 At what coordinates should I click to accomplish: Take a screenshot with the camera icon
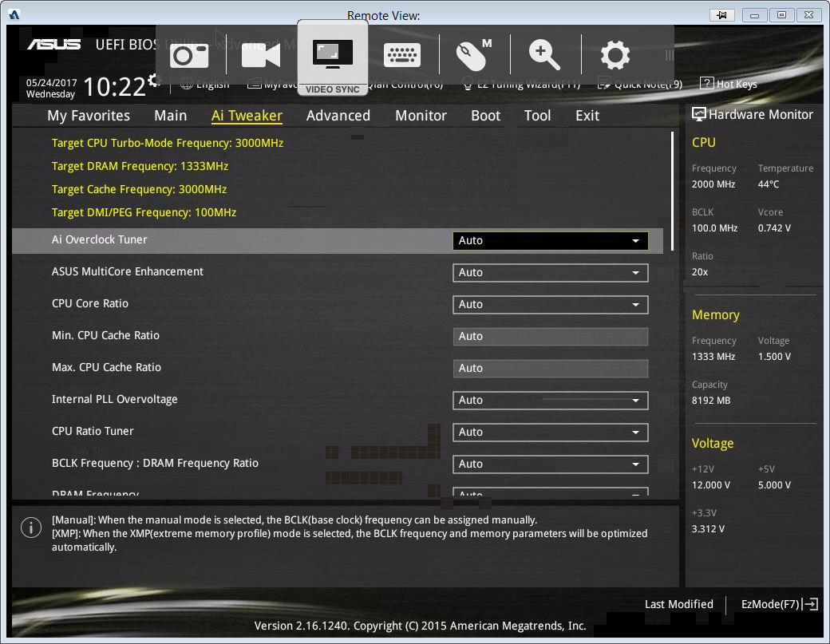point(189,56)
